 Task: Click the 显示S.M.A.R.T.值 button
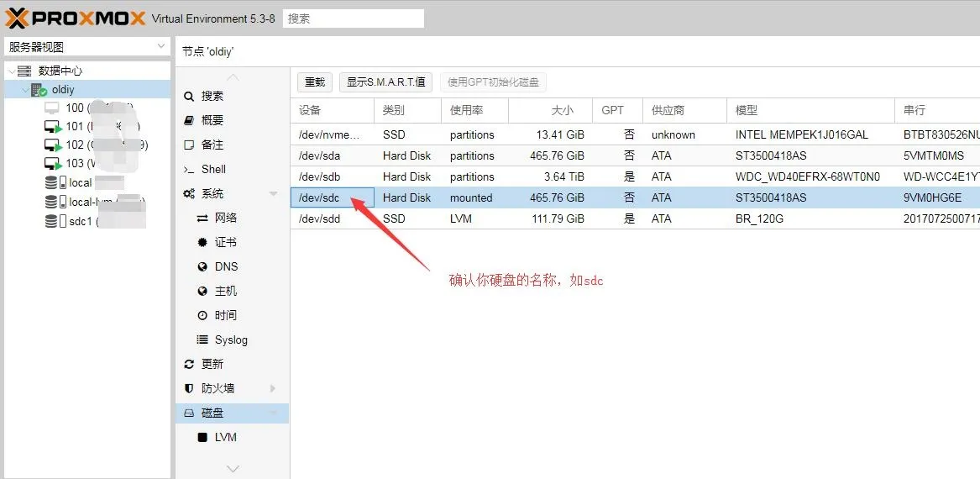tap(386, 82)
